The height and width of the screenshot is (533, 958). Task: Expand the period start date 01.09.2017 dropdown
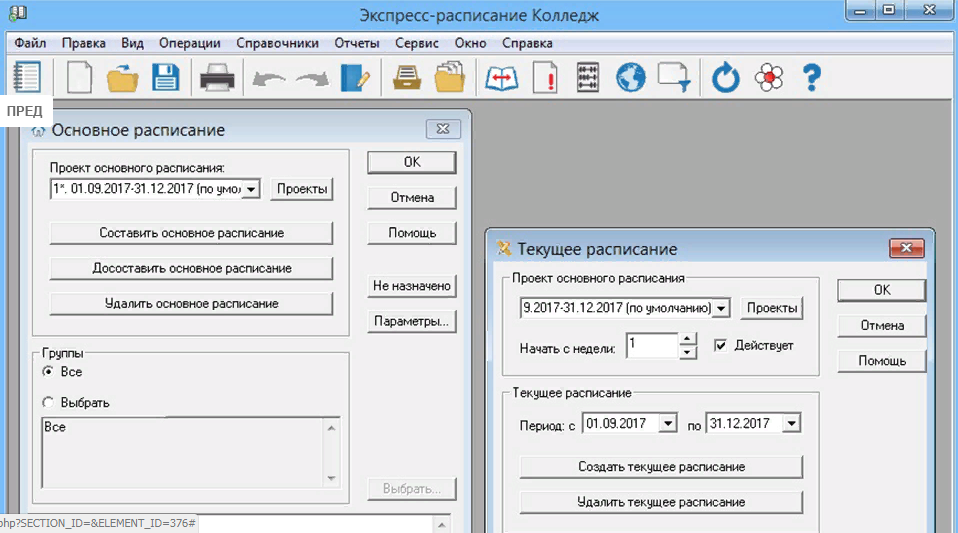(669, 424)
